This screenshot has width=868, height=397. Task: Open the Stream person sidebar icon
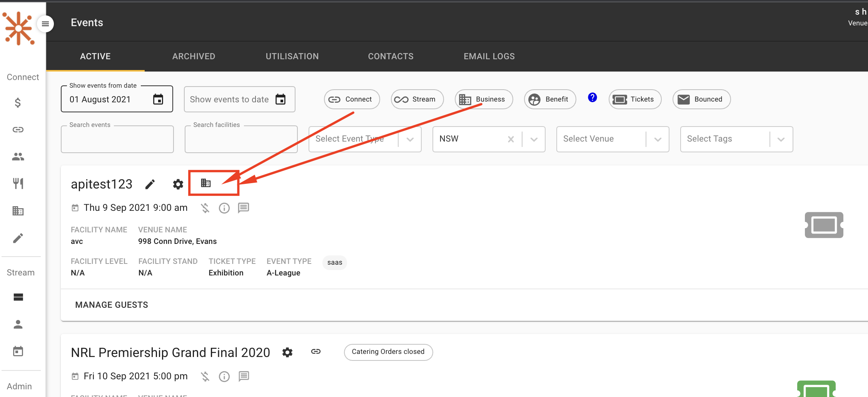pyautogui.click(x=18, y=324)
